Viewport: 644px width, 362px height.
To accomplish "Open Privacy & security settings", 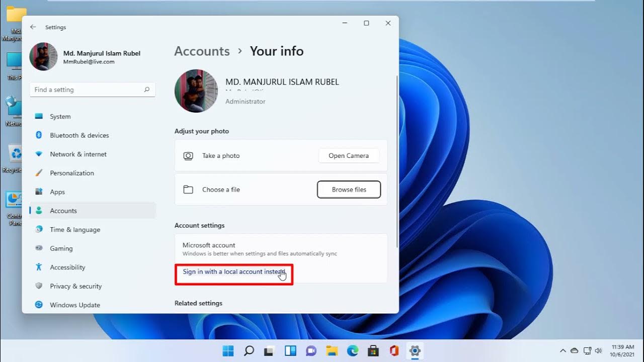I will point(93,286).
